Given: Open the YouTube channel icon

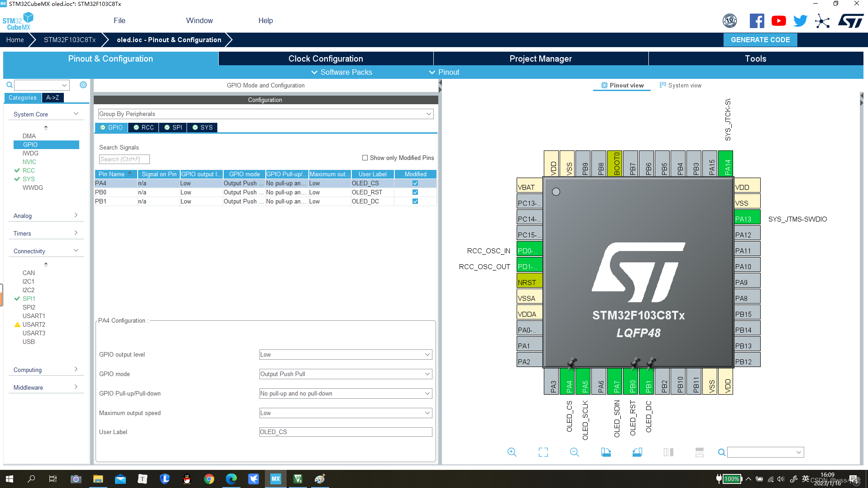Looking at the screenshot, I should click(778, 20).
